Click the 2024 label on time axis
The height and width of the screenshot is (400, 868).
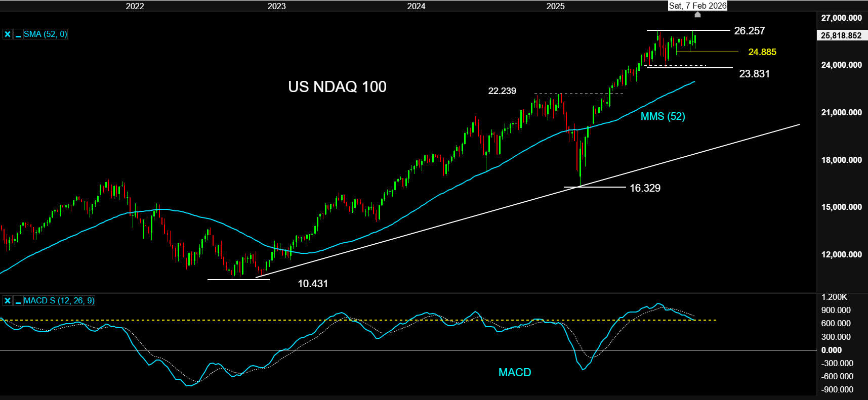pyautogui.click(x=416, y=6)
